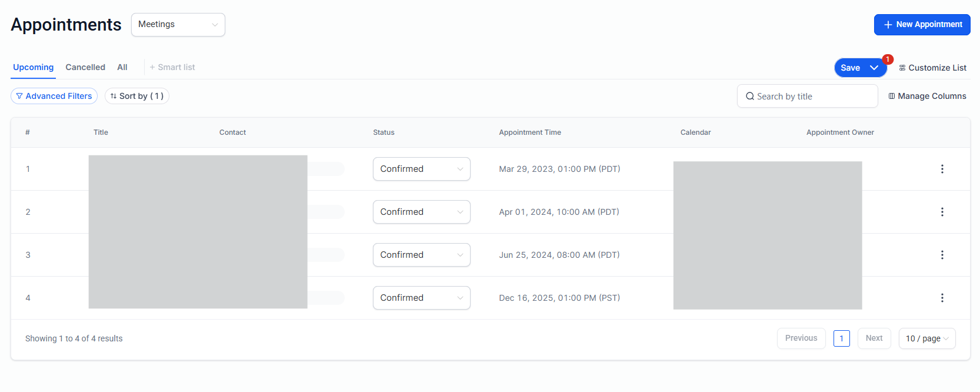Click the Customize List icon
This screenshot has width=980, height=392.
pyautogui.click(x=902, y=68)
